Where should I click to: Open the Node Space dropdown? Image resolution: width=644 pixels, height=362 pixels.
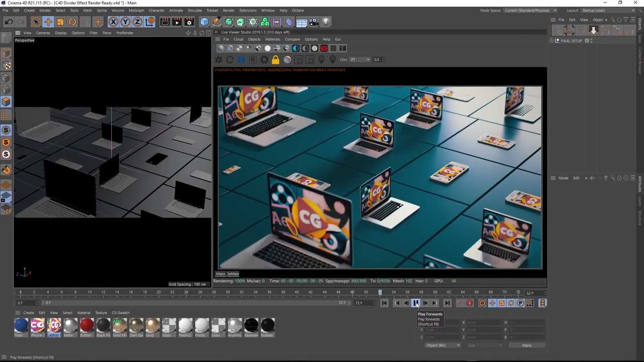pos(530,10)
